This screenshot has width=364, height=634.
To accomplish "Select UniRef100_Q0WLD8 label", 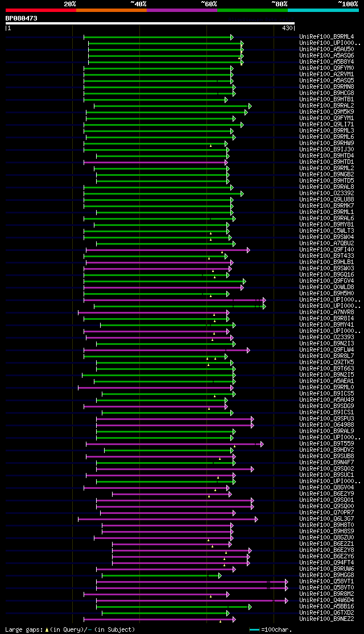I will 327,287.
